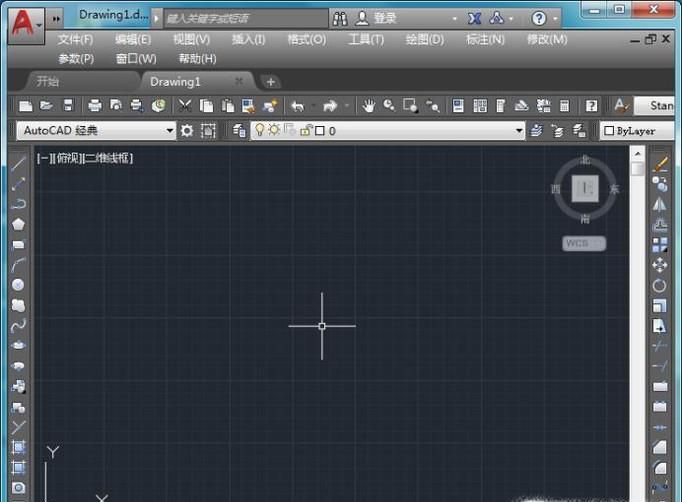This screenshot has height=502, width=682.
Task: Select the Line drawing tool
Action: 18,163
